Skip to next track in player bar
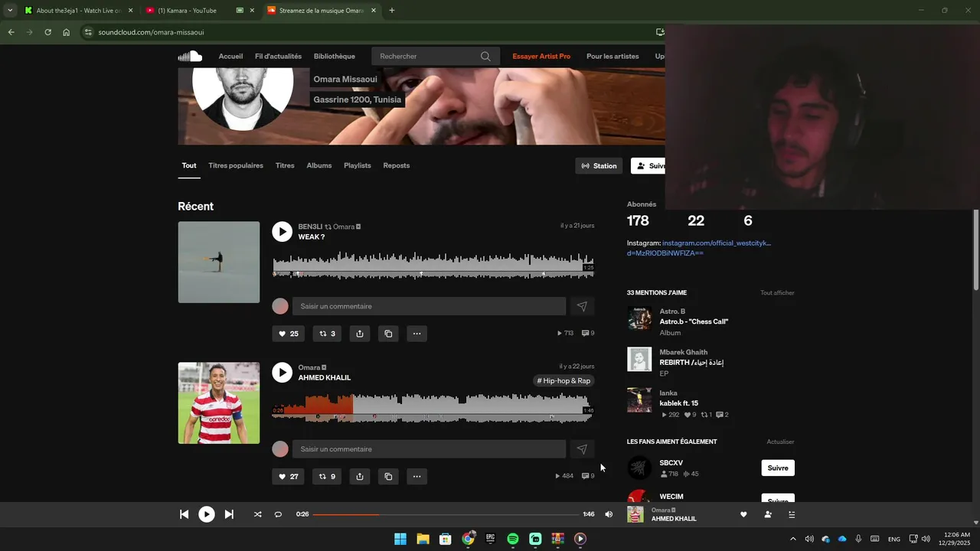This screenshot has width=980, height=551. click(x=229, y=514)
